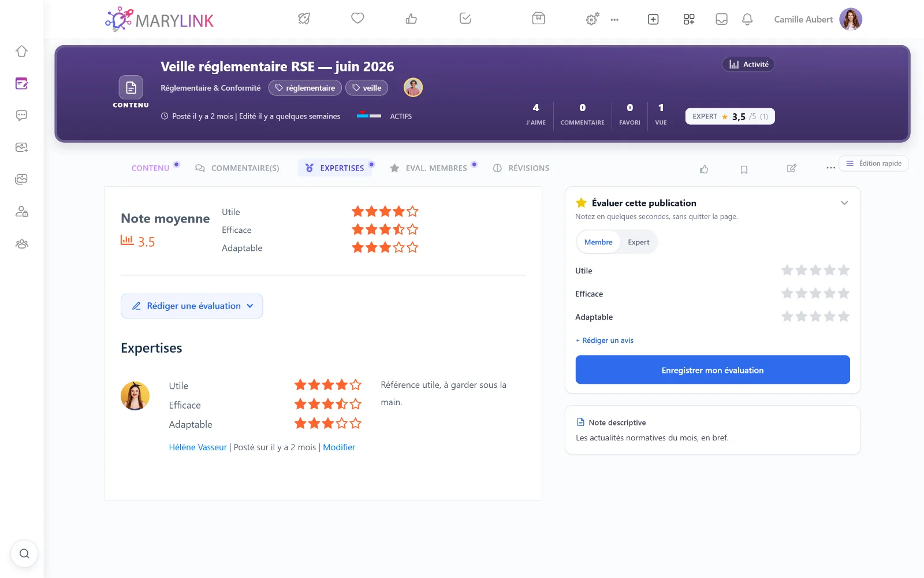This screenshot has width=924, height=578.
Task: Click the author avatar in the header
Action: pyautogui.click(x=413, y=87)
